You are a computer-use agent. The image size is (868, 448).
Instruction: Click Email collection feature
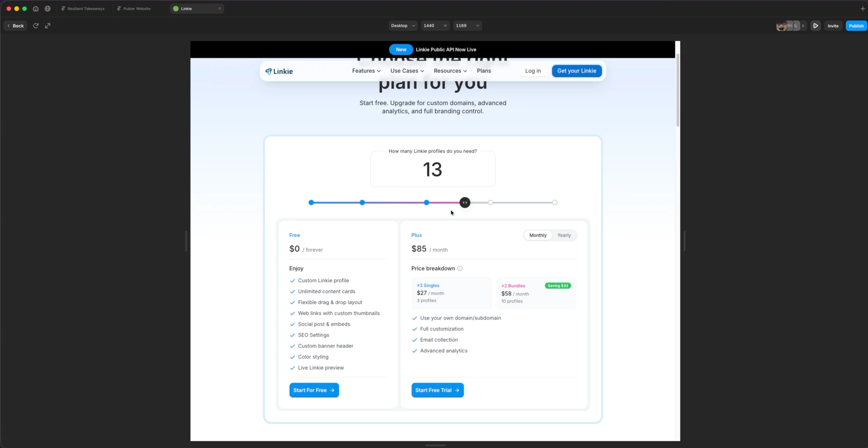click(439, 340)
